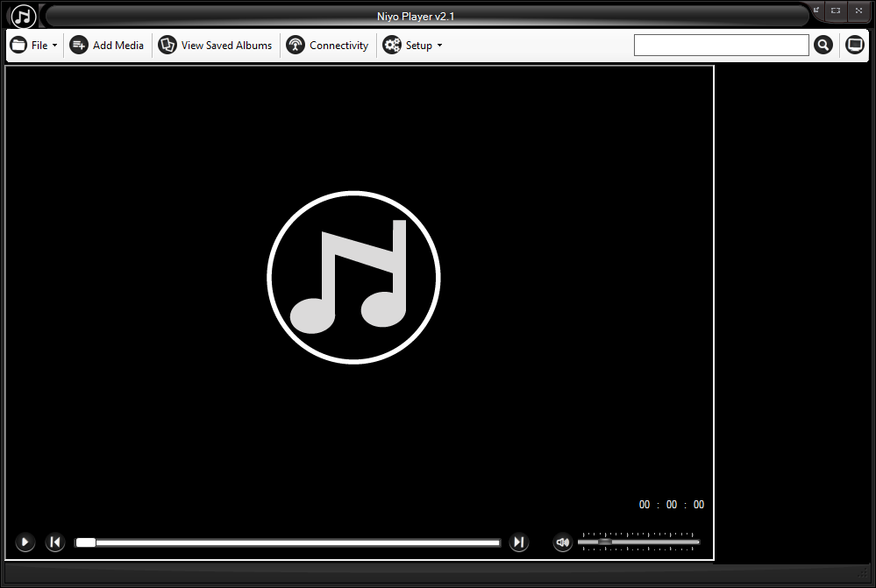Open the Connectivity option
876x588 pixels.
tap(338, 46)
